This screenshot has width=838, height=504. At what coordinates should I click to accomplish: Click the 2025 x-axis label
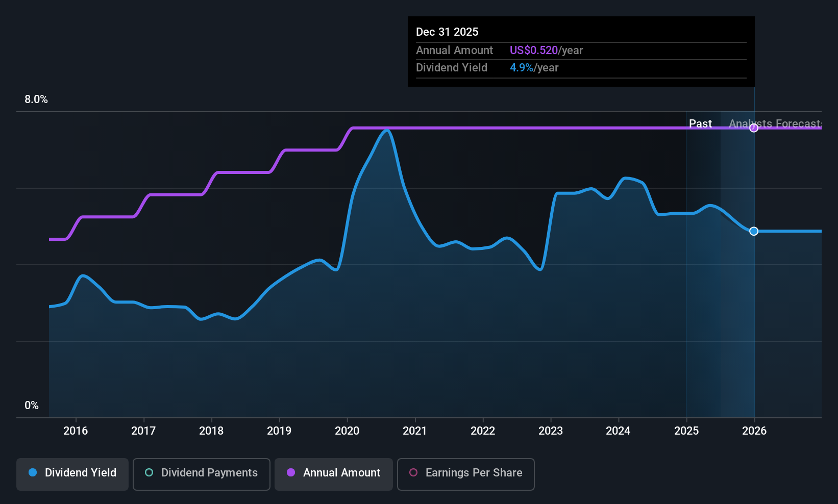[686, 431]
